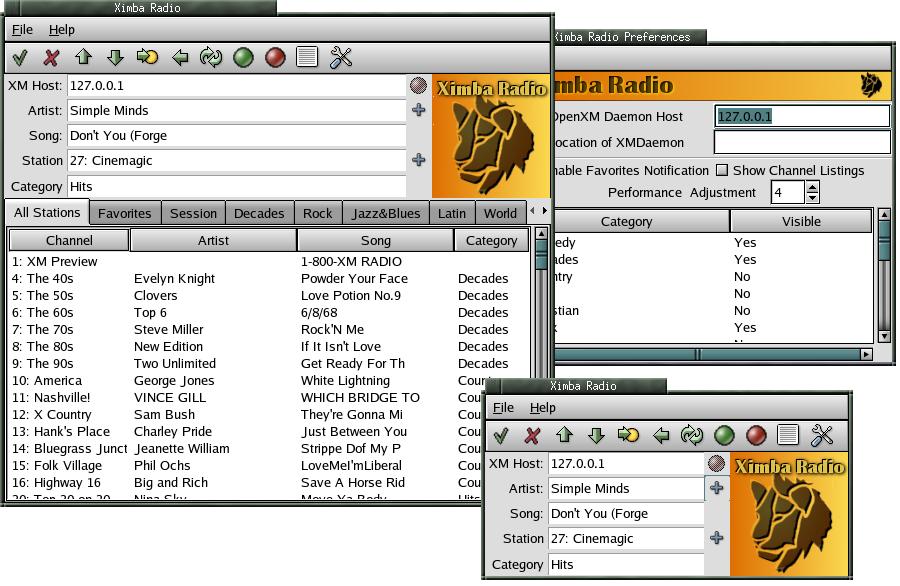Click red X icon in large main window toolbar
Image resolution: width=900 pixels, height=586 pixels.
point(52,57)
